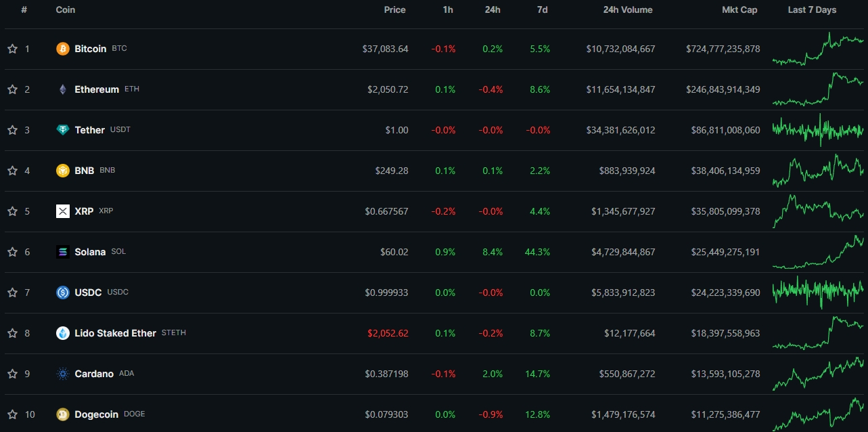Click the USDC coin icon
The width and height of the screenshot is (868, 432).
(63, 293)
